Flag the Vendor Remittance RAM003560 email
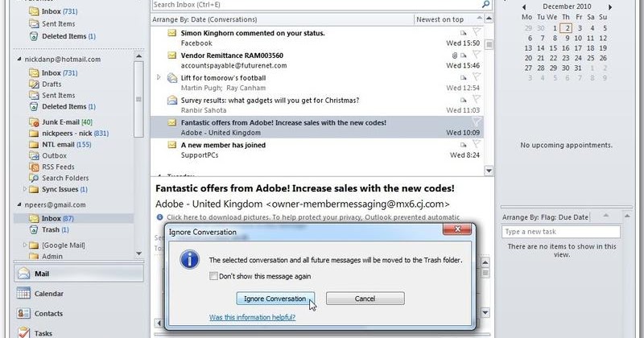The width and height of the screenshot is (644, 338). [x=476, y=54]
